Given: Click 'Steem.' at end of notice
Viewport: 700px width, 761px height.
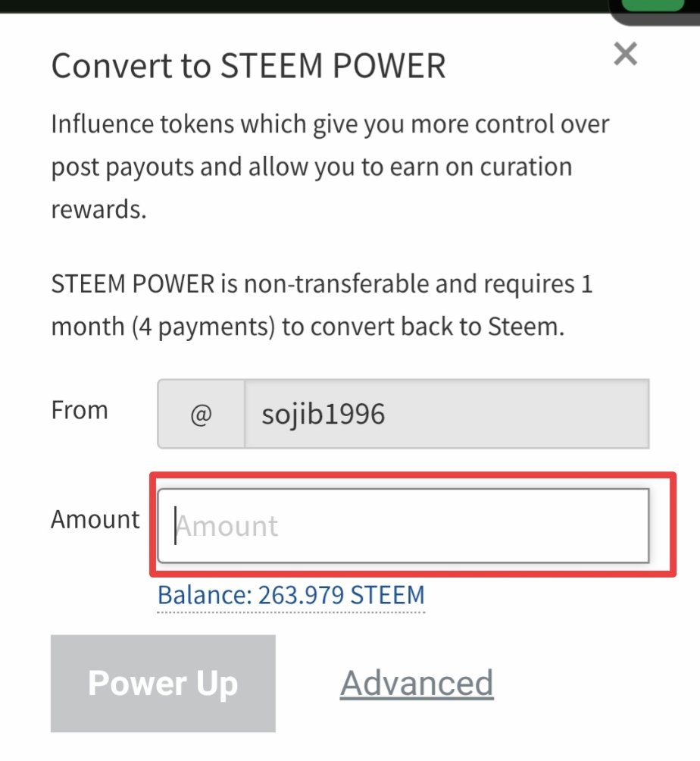Looking at the screenshot, I should [526, 327].
